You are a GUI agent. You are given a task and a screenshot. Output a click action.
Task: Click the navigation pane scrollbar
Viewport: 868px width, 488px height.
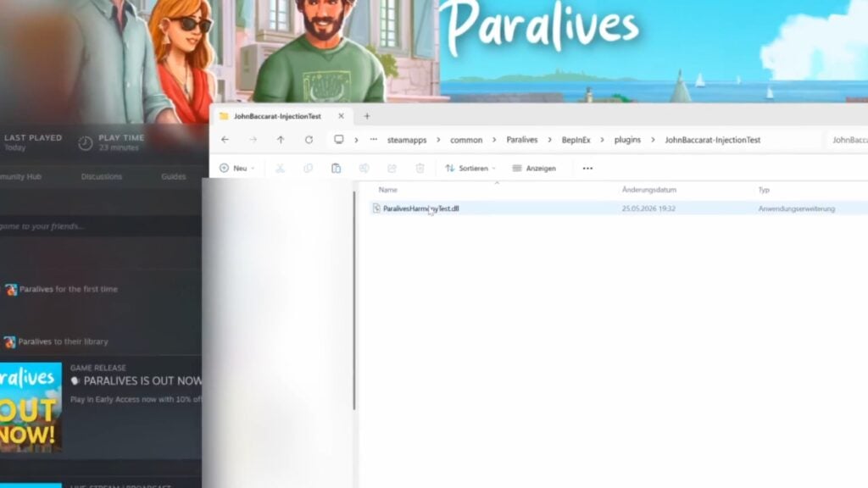pos(354,301)
